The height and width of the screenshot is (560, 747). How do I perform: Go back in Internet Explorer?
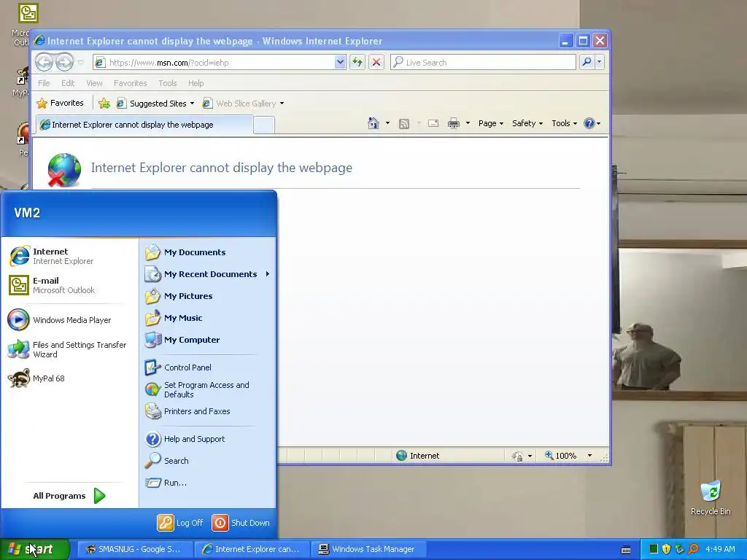click(x=44, y=62)
